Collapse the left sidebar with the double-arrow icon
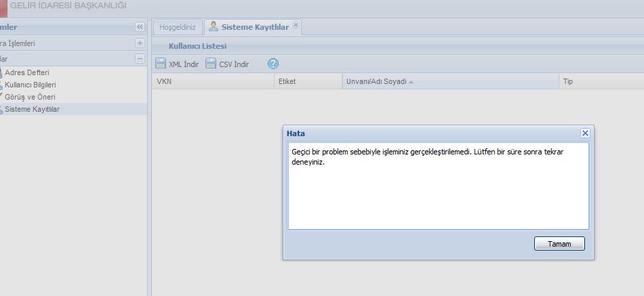Screen dimensions: 644x296 pos(140,27)
